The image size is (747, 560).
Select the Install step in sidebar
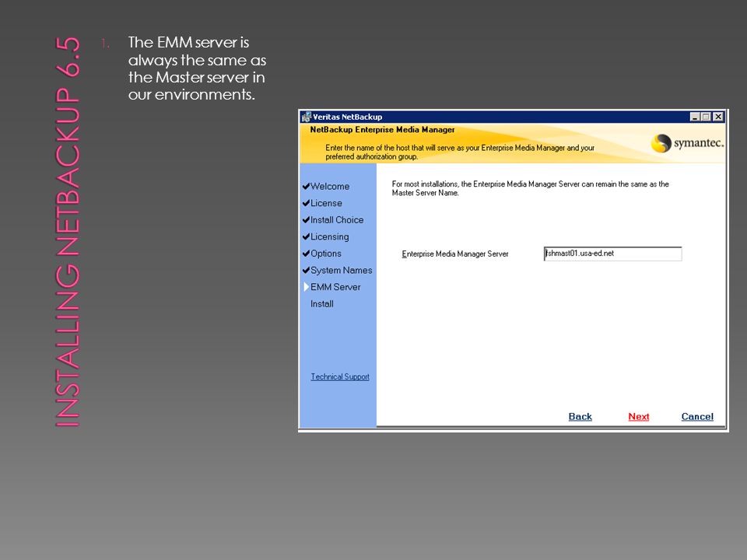322,304
